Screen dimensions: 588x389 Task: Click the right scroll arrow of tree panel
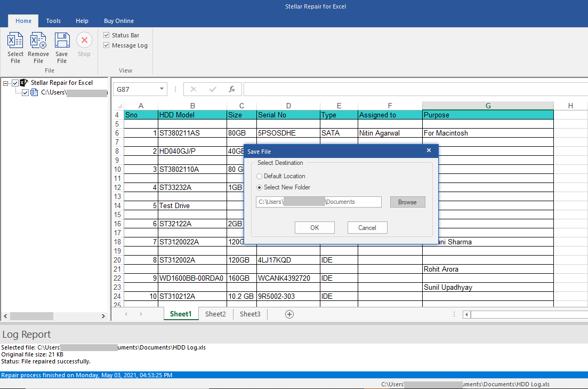(x=103, y=316)
